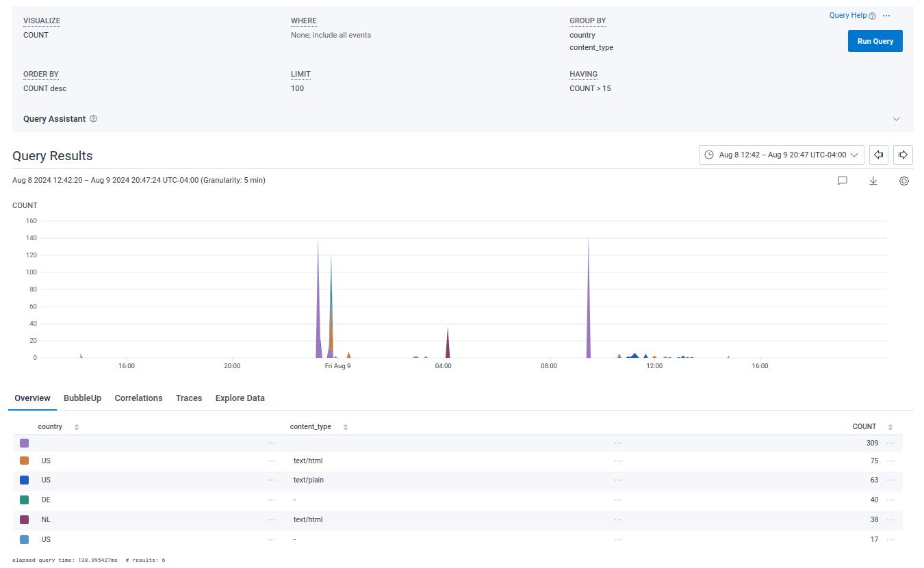Open ellipsis menu at end of 63 row
The height and width of the screenshot is (568, 924).
(890, 480)
